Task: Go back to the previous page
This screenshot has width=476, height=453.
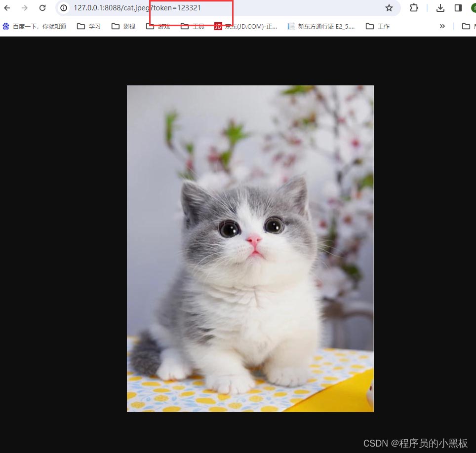Action: coord(7,8)
